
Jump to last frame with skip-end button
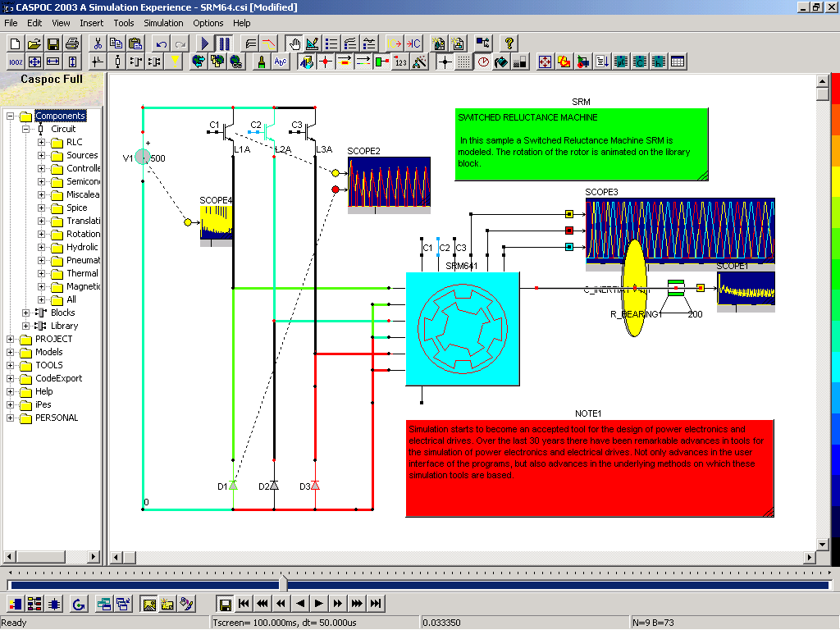(376, 604)
